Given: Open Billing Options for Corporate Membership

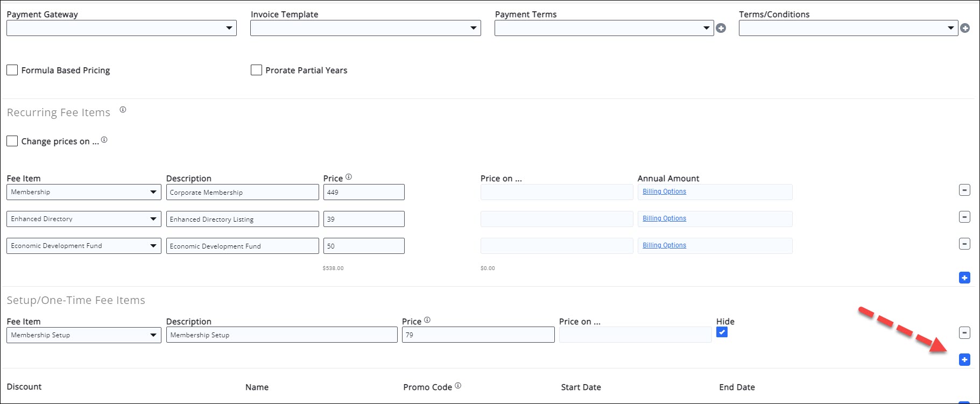Looking at the screenshot, I should [x=664, y=192].
